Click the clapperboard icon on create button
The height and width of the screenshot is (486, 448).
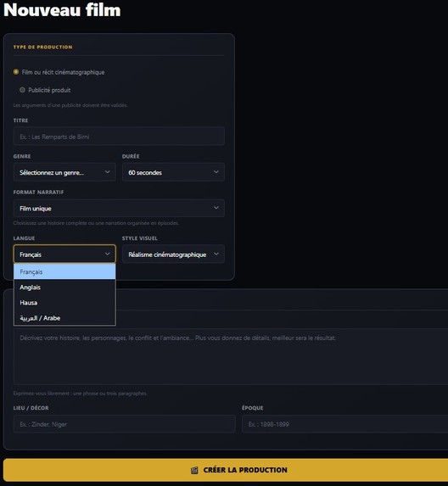(194, 470)
